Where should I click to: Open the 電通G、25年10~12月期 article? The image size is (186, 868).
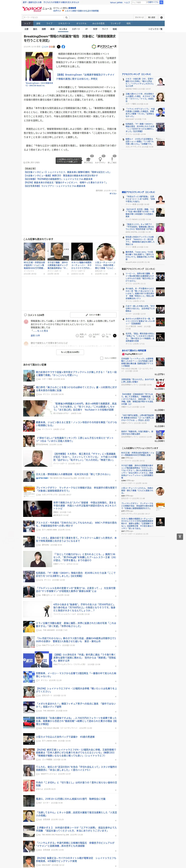point(71,799)
